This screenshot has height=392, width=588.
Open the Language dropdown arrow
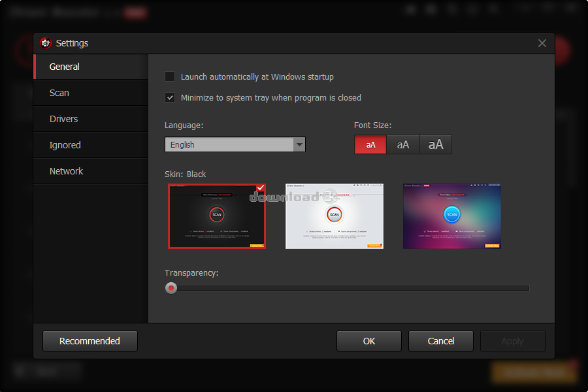tap(299, 145)
